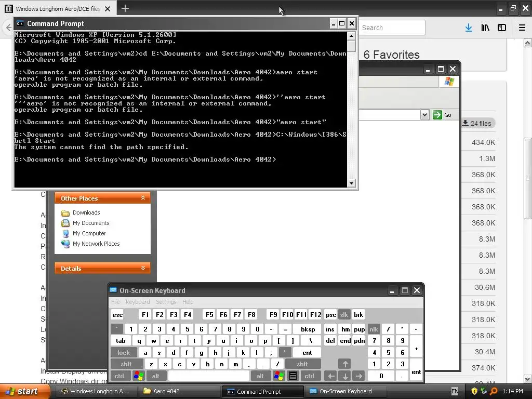The height and width of the screenshot is (399, 532).
Task: Toggle the nlk num lock key
Action: point(374,329)
